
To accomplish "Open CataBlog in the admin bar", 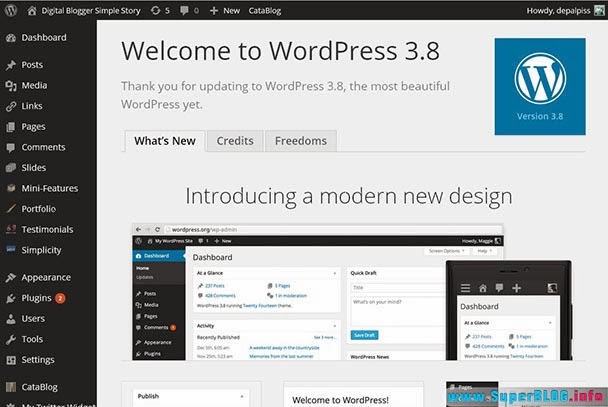I will pos(265,10).
